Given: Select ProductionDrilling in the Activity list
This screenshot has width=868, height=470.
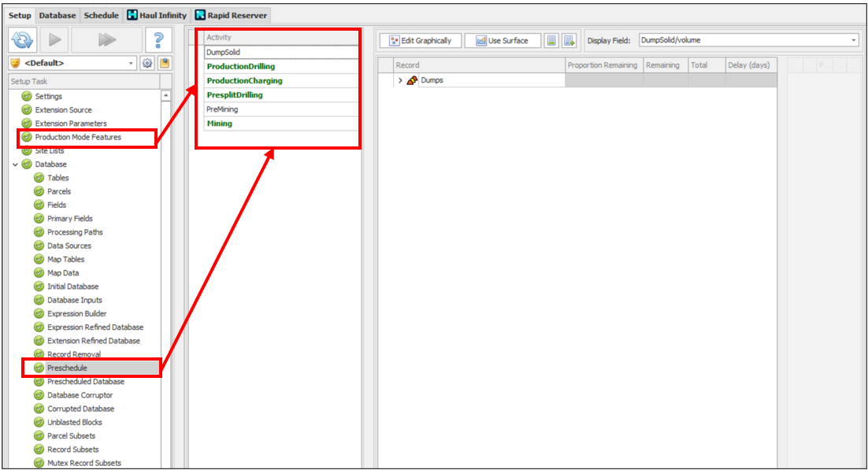Looking at the screenshot, I should click(240, 66).
